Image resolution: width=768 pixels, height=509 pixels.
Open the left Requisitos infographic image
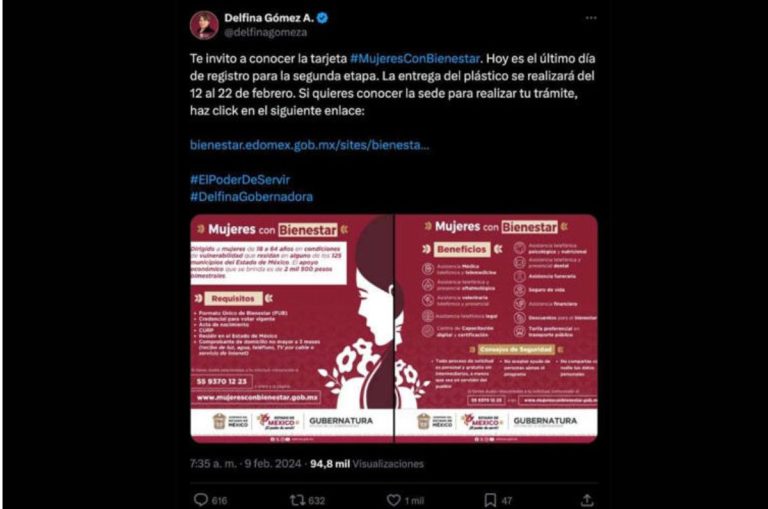click(x=291, y=329)
